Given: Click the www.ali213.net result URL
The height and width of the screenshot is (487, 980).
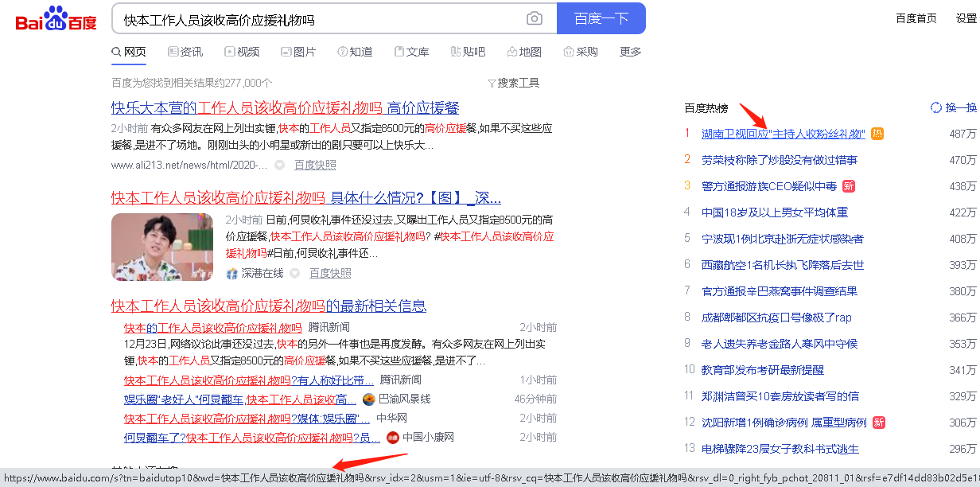Looking at the screenshot, I should (189, 165).
